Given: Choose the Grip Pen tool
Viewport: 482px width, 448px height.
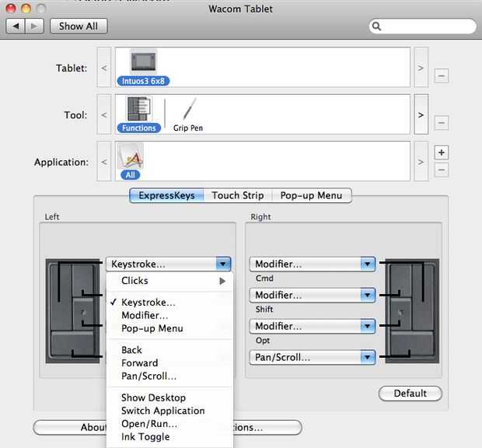Looking at the screenshot, I should (188, 114).
